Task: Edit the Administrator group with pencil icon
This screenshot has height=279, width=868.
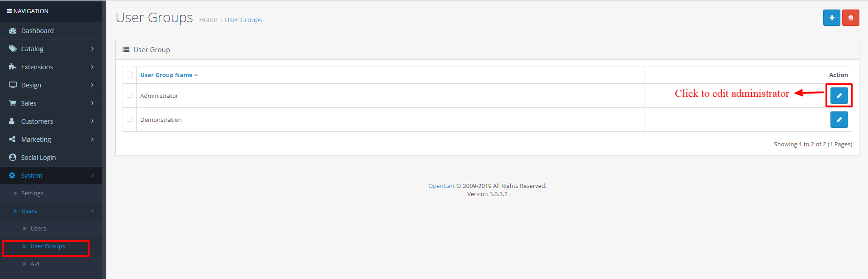Action: [839, 96]
